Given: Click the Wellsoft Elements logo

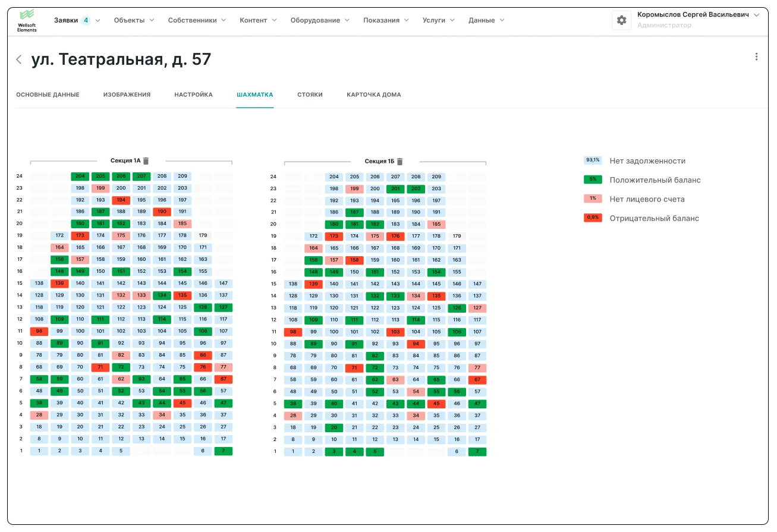Looking at the screenshot, I should pos(27,20).
